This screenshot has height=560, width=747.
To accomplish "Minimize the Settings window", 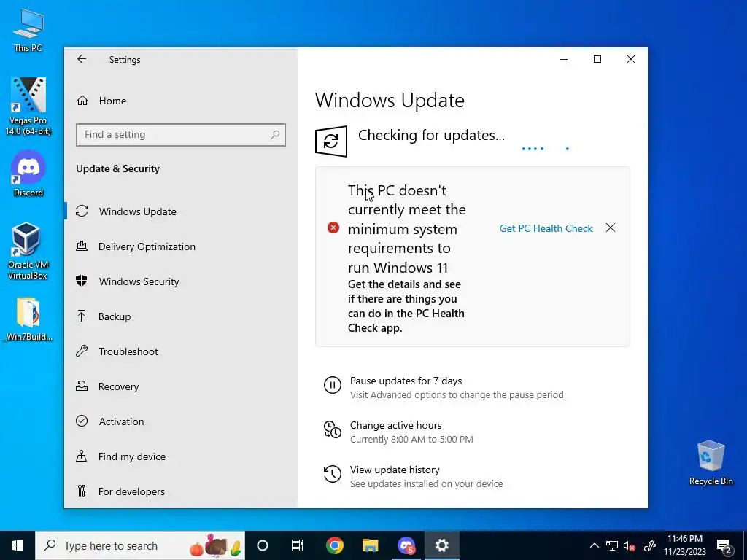I will click(x=564, y=59).
